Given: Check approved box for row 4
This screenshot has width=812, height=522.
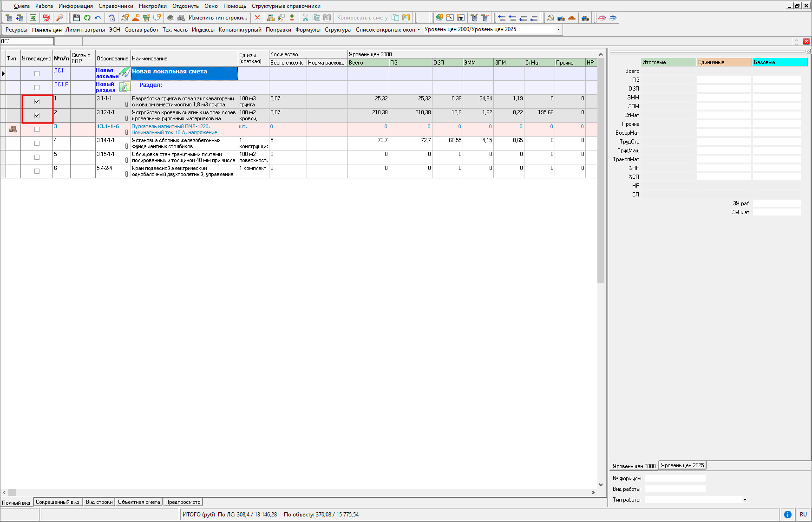Looking at the screenshot, I should coord(37,143).
